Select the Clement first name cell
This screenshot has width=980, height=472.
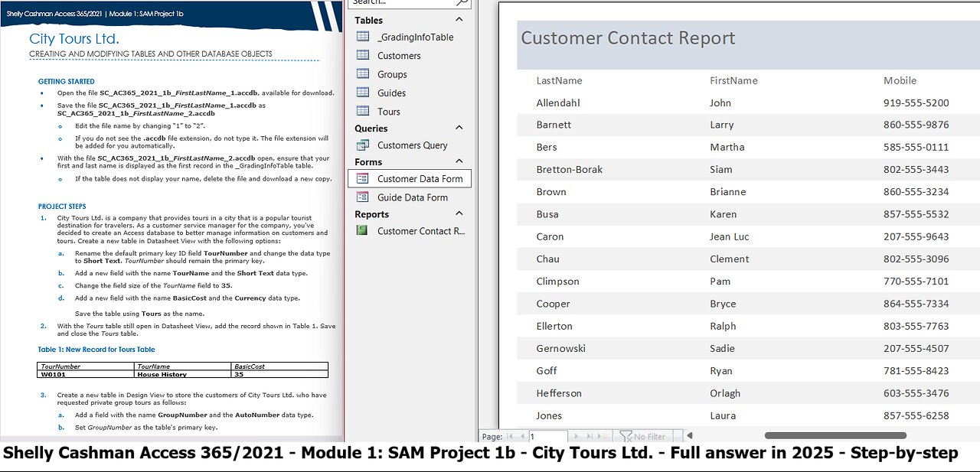click(x=729, y=259)
